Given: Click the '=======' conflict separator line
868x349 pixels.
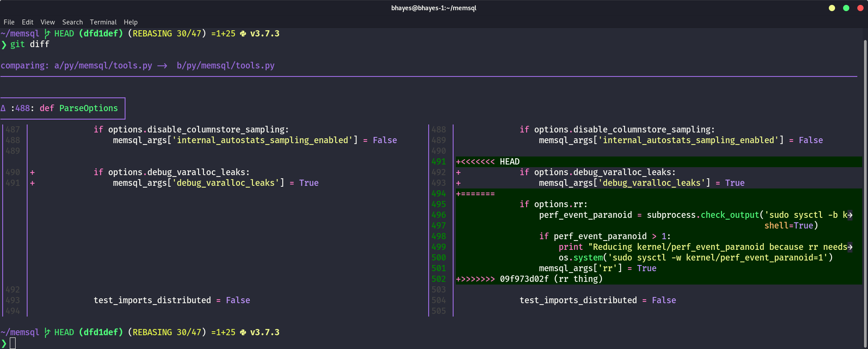Looking at the screenshot, I should 475,194.
